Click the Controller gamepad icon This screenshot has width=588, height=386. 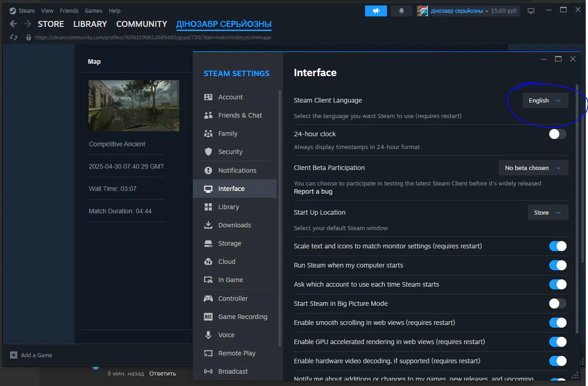coord(208,299)
